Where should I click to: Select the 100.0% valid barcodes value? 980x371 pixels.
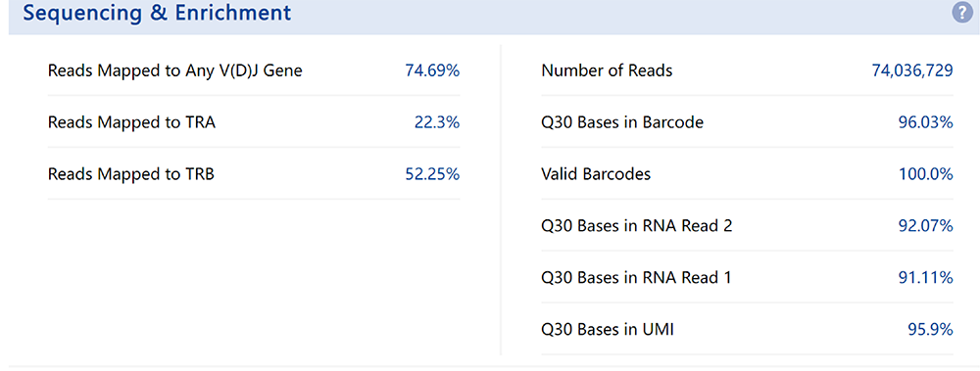pyautogui.click(x=926, y=174)
